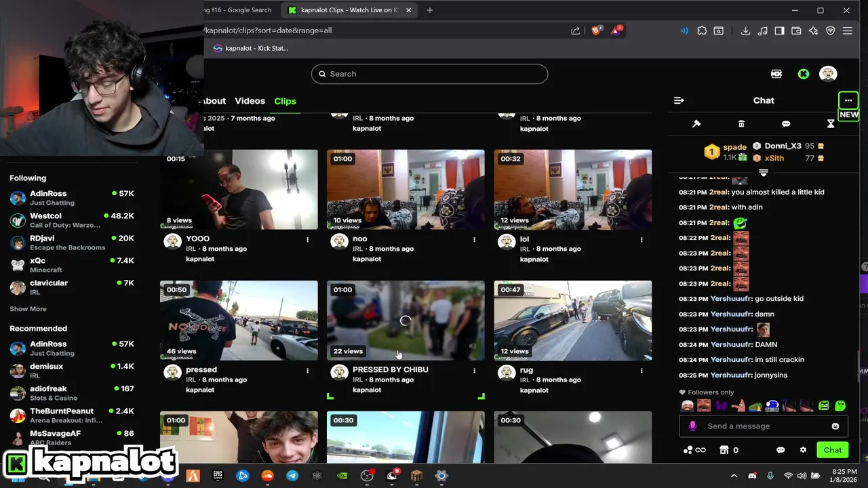
Task: Insert the Pepe frog emote
Action: [x=755, y=406]
